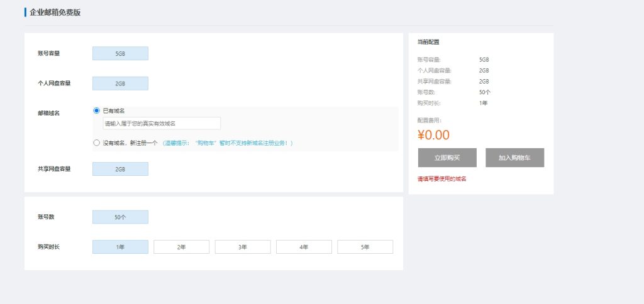Click the 1年 value in current configuration
Screen dimensions: 644x304
pos(484,103)
